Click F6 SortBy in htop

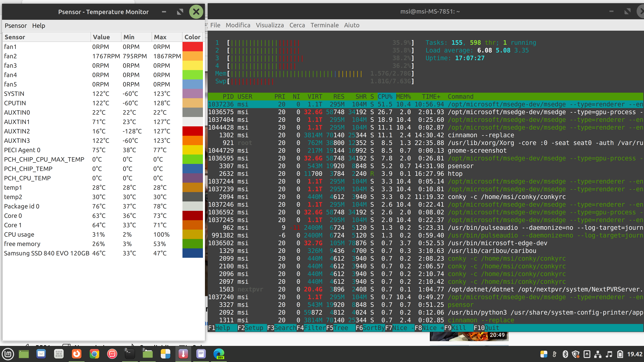(x=370, y=328)
